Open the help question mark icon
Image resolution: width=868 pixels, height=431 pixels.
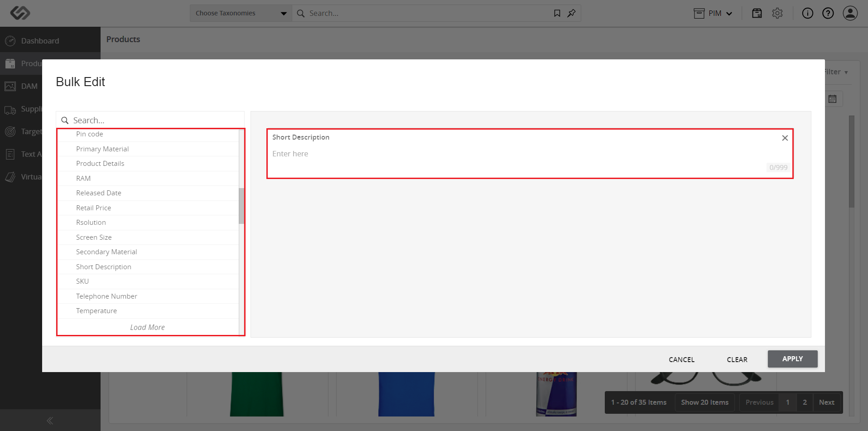tap(828, 13)
